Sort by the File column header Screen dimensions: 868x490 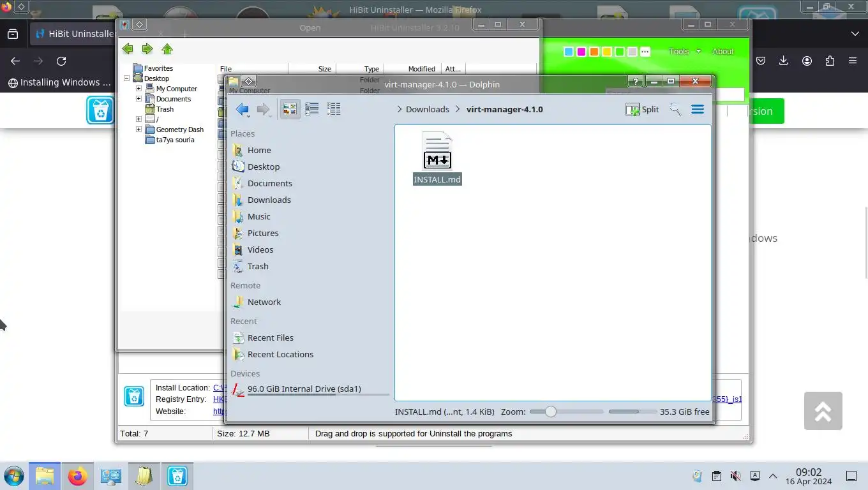253,69
